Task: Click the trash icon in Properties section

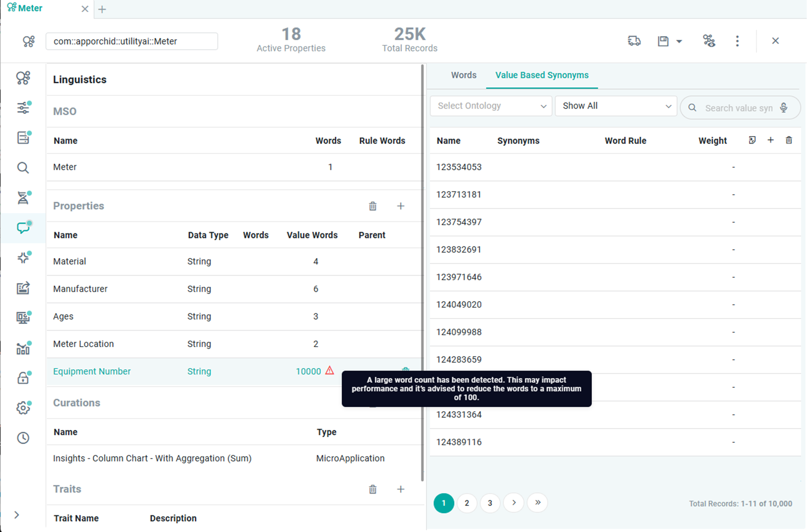Action: point(372,206)
